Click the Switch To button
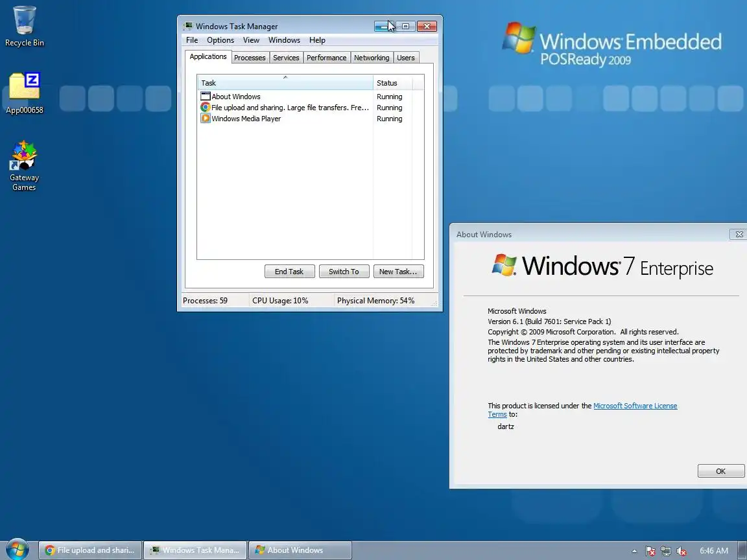The image size is (747, 560). (x=344, y=272)
